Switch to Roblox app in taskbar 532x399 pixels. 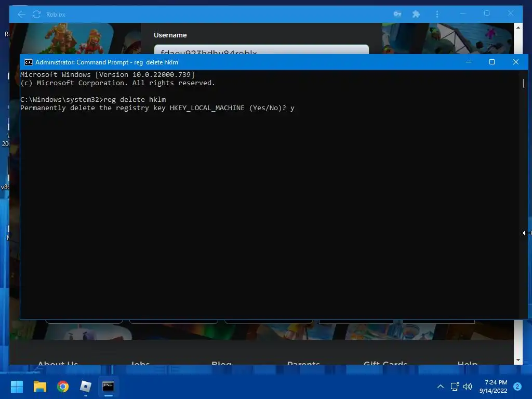coord(86,387)
